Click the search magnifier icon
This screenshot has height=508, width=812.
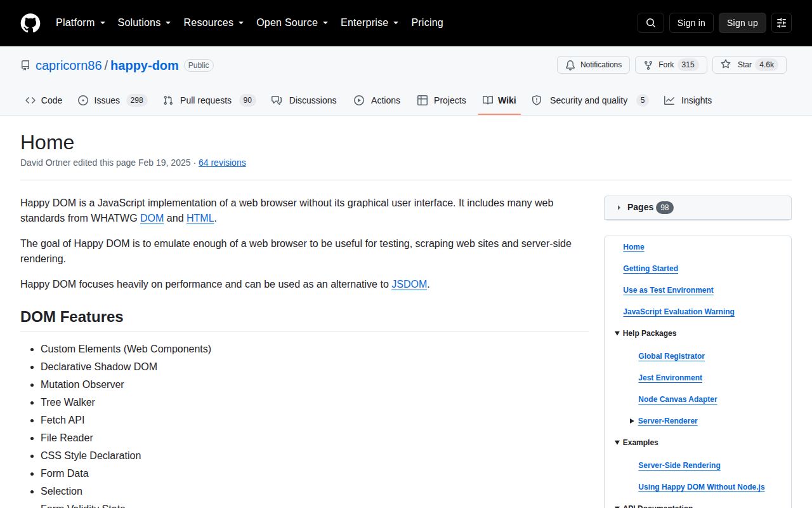coord(651,23)
